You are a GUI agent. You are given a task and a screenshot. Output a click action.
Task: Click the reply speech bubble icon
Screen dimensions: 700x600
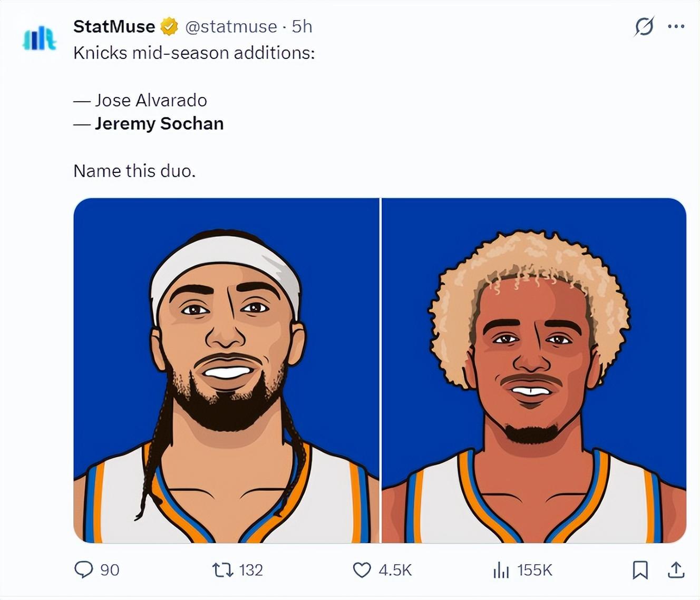(x=83, y=569)
